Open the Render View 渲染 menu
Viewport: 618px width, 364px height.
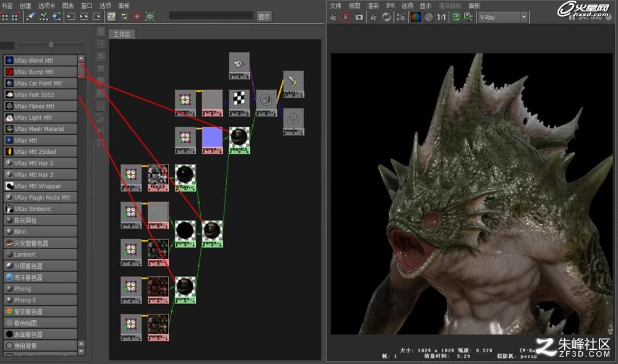(373, 6)
